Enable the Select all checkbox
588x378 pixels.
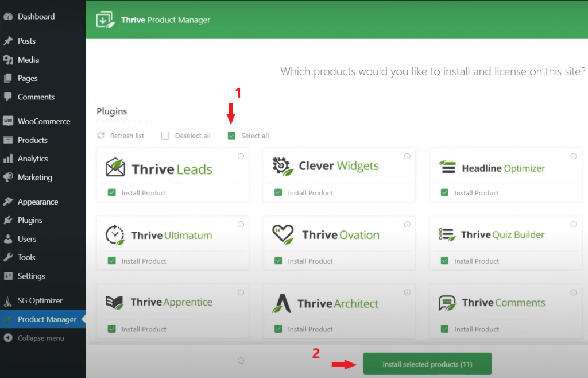pyautogui.click(x=231, y=136)
